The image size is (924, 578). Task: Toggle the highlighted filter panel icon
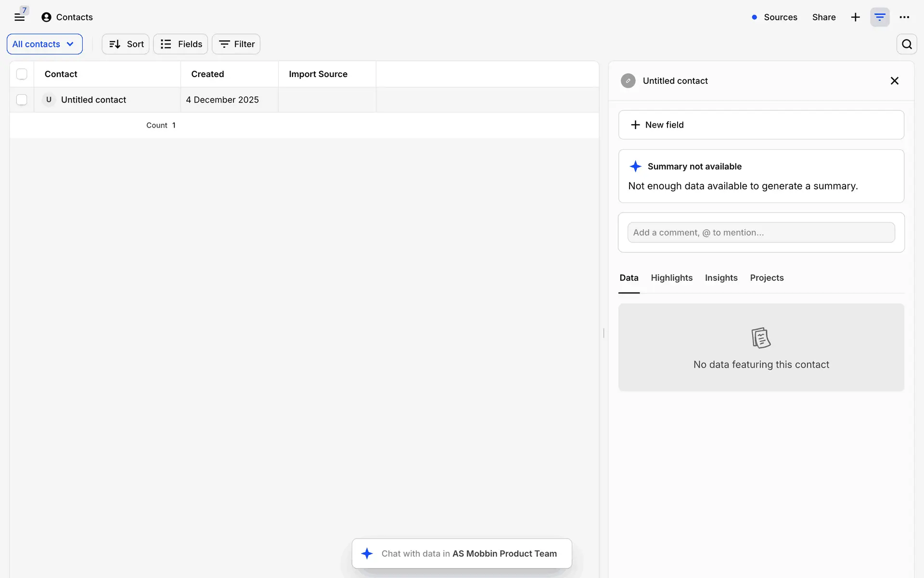coord(880,17)
